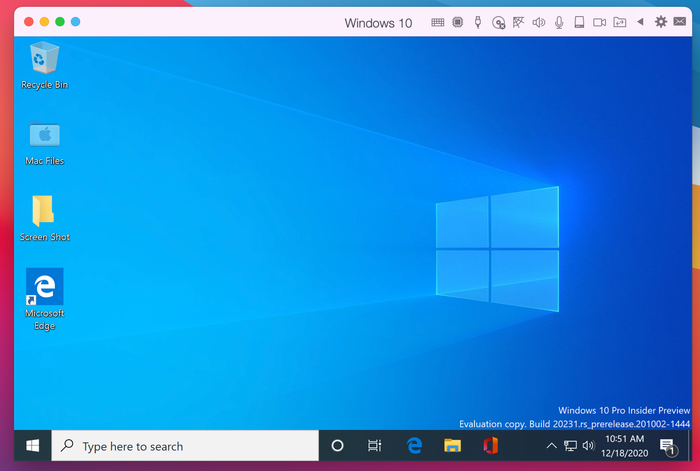Open the Windows Start menu
The image size is (700, 471).
point(33,446)
